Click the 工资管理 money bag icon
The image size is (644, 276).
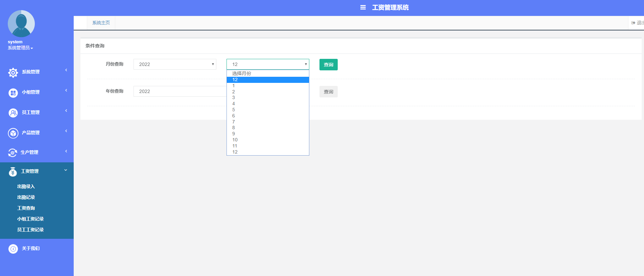[13, 172]
